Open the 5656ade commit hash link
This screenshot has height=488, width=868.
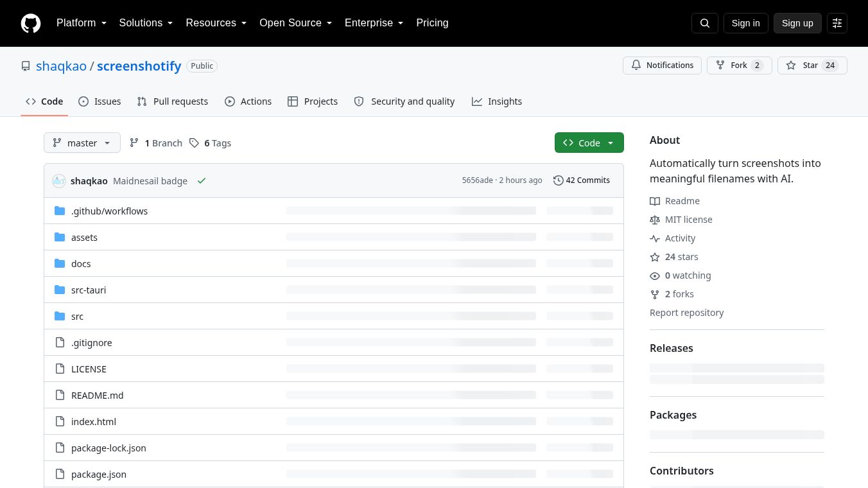tap(478, 180)
